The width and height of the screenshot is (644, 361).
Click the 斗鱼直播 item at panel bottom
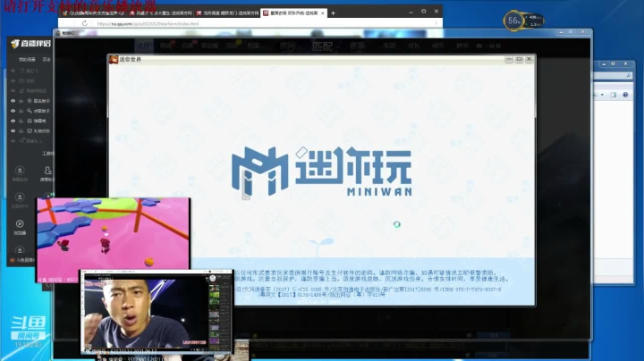[x=22, y=260]
